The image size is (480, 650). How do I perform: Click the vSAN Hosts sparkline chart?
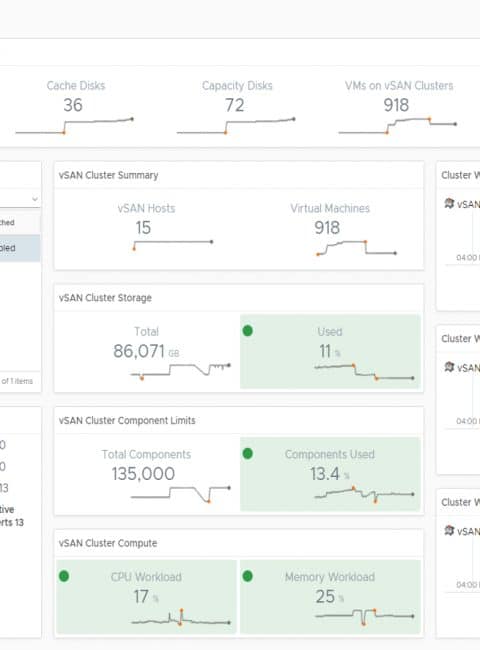click(173, 245)
